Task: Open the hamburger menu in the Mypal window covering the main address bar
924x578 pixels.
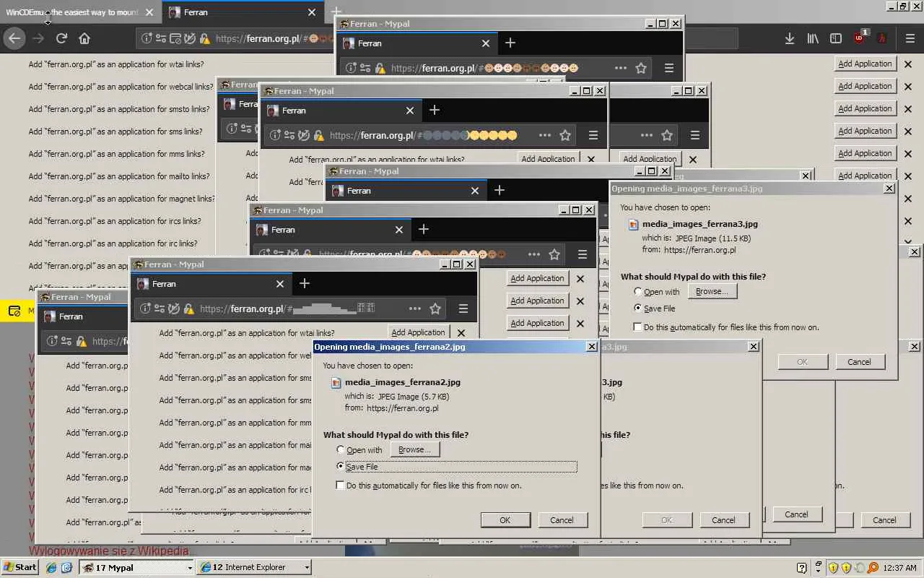Action: pos(669,68)
